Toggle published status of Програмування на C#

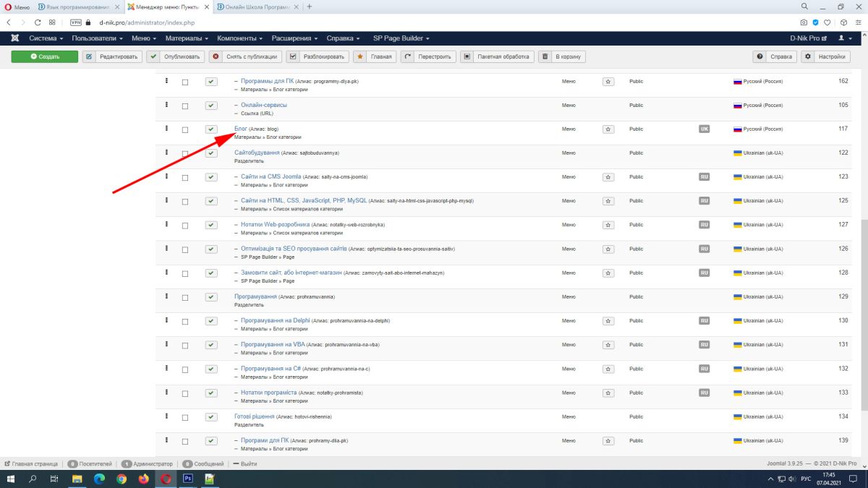point(211,369)
